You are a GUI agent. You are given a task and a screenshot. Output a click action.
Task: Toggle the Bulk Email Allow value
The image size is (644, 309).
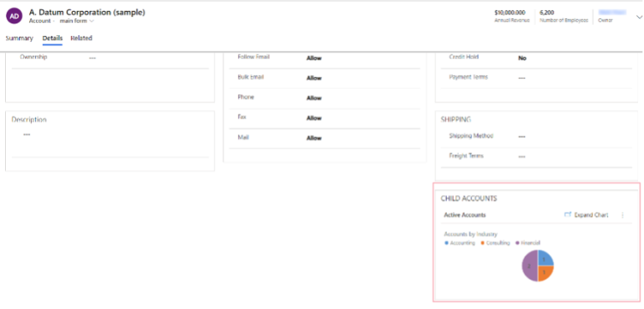click(x=314, y=78)
